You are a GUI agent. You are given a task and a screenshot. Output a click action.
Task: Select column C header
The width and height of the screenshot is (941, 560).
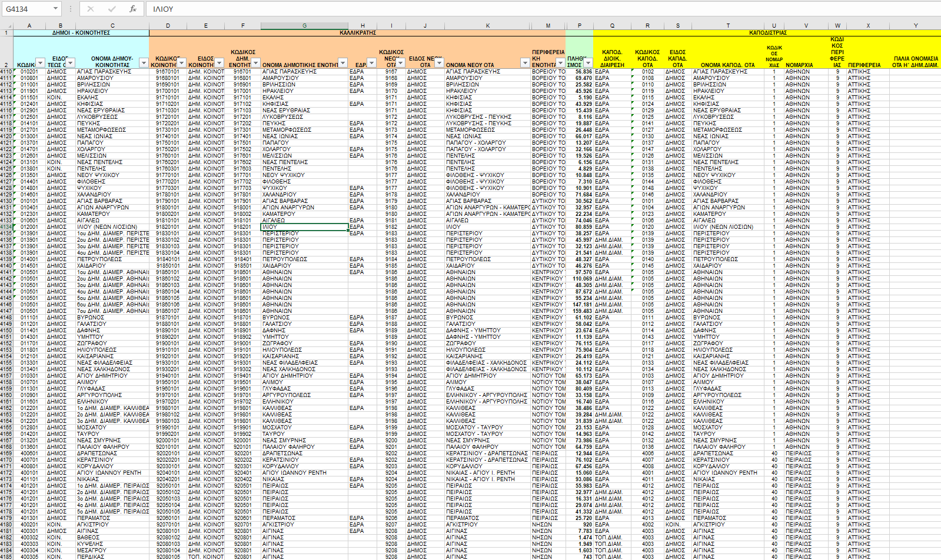tap(112, 25)
